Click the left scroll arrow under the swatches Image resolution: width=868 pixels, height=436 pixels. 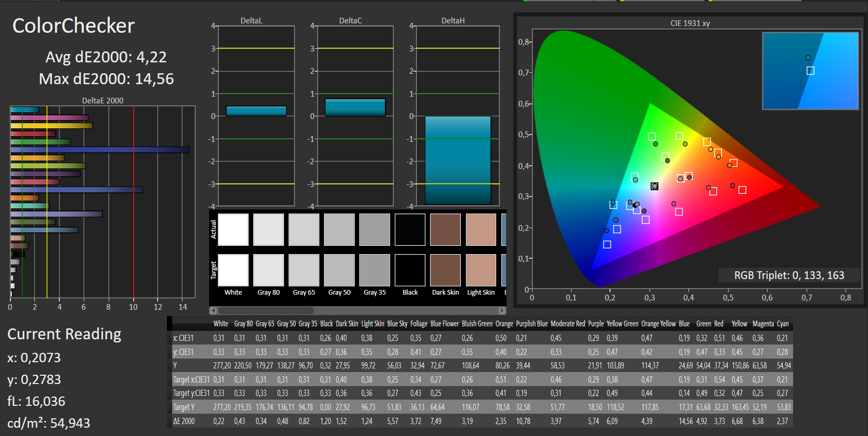pos(213,310)
